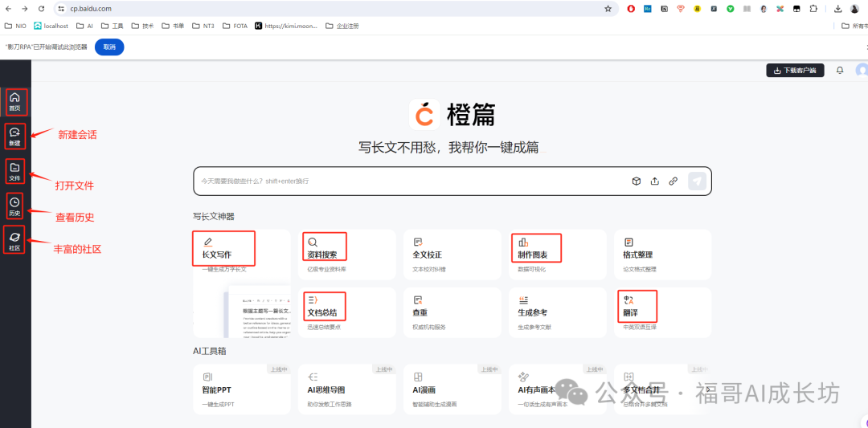Click the long-writing preview thumbnail
Viewport: 868px width, 428px height.
(x=257, y=312)
